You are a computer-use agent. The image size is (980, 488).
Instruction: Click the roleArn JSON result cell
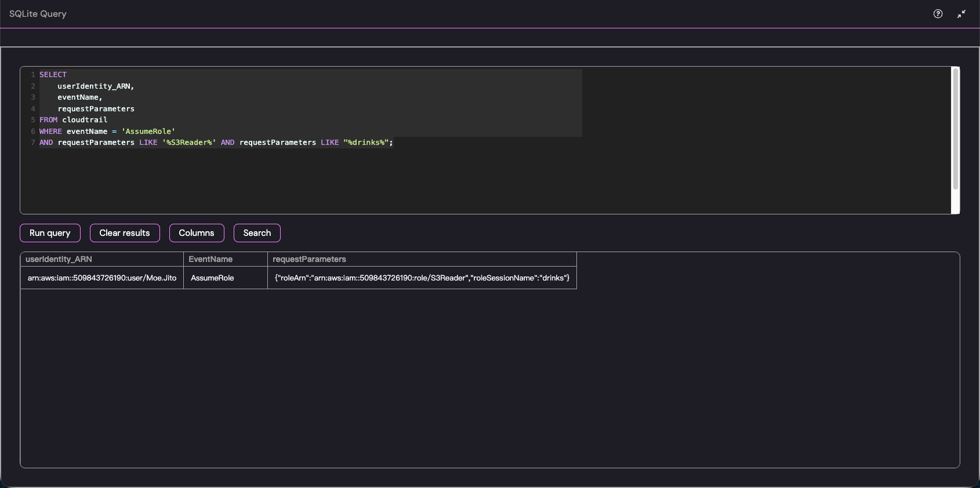click(422, 278)
